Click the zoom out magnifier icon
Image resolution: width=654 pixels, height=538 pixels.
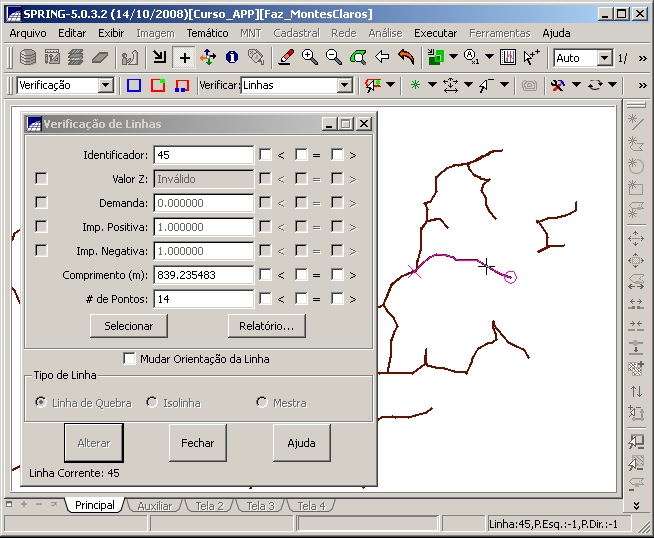tap(334, 58)
